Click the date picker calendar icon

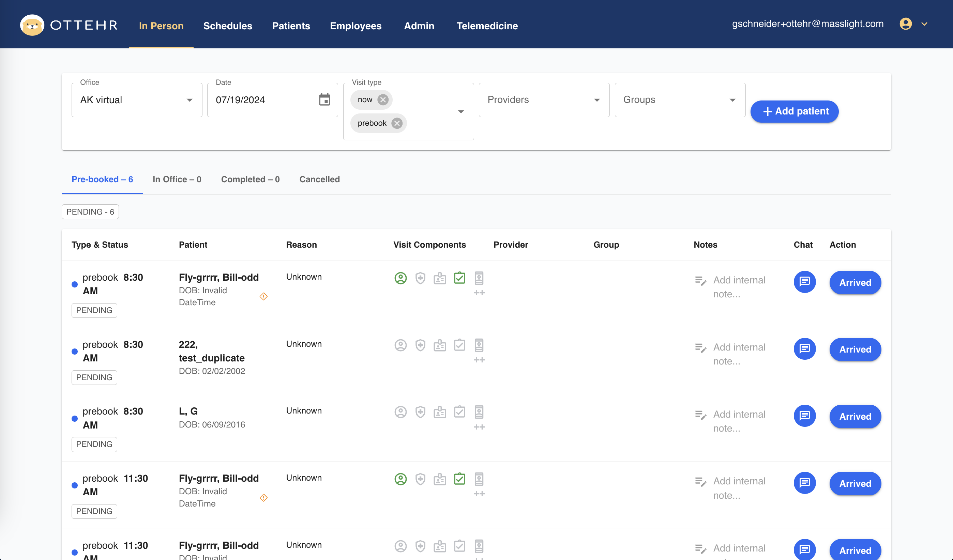(324, 99)
